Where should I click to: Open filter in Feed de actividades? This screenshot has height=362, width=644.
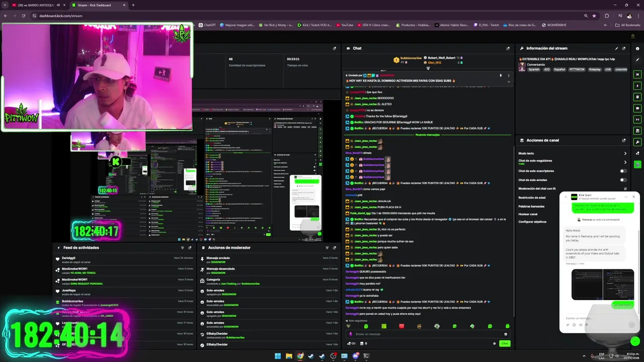click(x=183, y=247)
